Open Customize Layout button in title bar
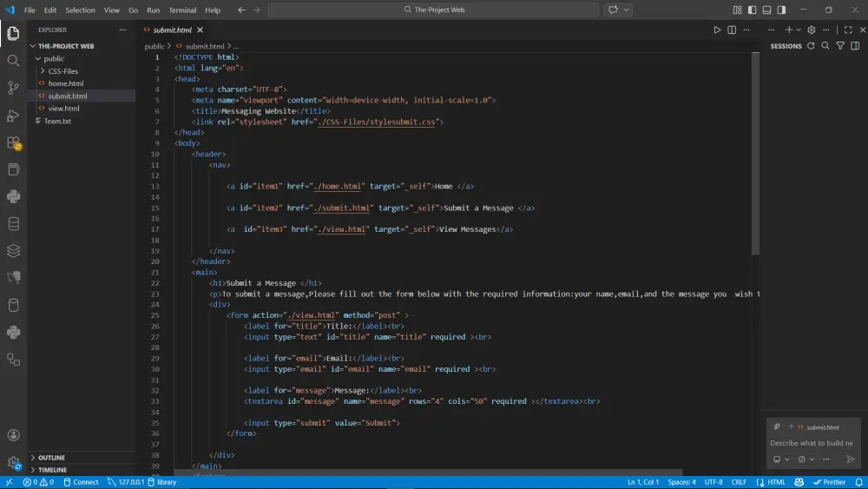Viewport: 868px width, 489px height. [x=737, y=10]
